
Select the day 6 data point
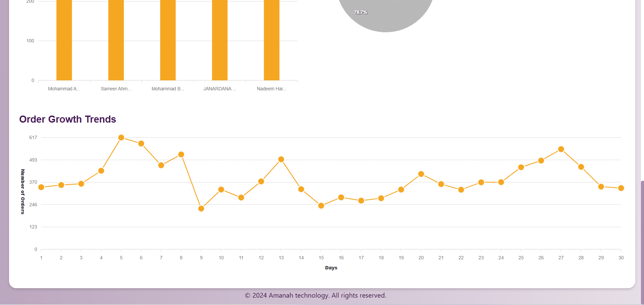click(141, 144)
